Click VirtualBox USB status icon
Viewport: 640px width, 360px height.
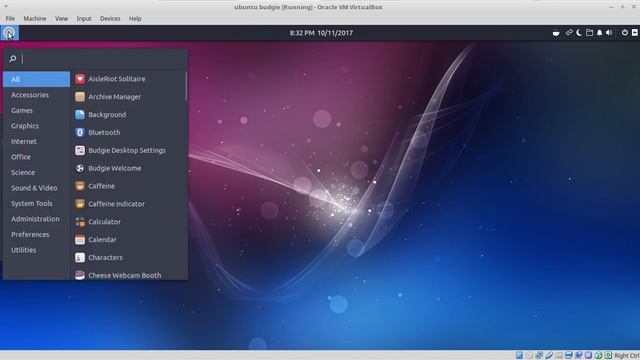tap(549, 356)
